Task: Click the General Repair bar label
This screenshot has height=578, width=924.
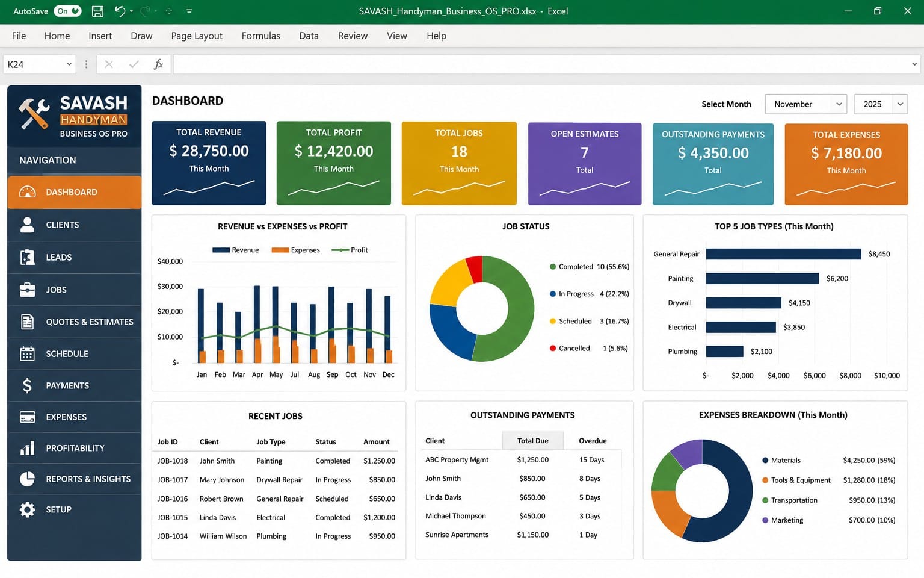Action: tap(676, 254)
